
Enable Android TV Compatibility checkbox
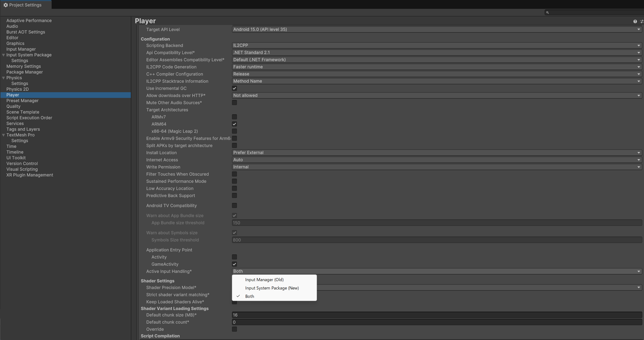234,206
